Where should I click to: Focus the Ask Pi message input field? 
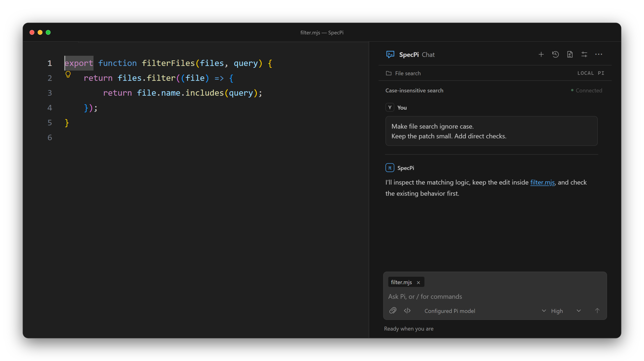(x=495, y=296)
